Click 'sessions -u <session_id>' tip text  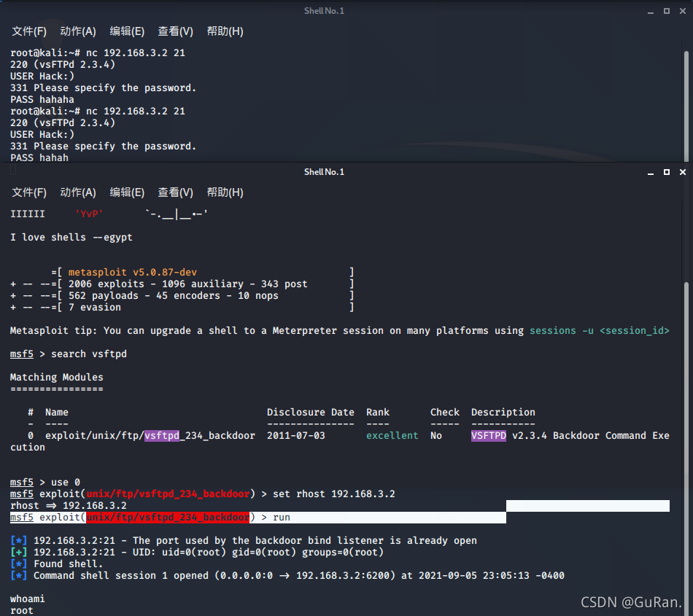click(x=600, y=331)
